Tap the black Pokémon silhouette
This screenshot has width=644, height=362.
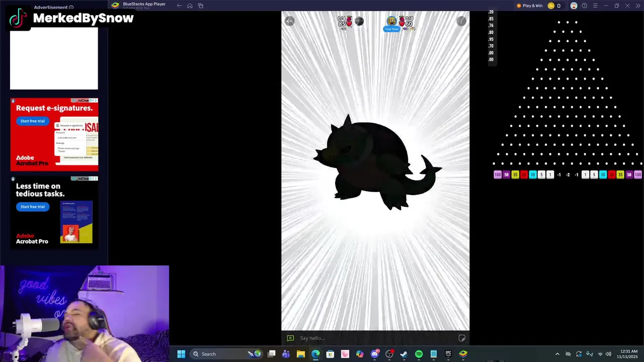click(x=376, y=163)
